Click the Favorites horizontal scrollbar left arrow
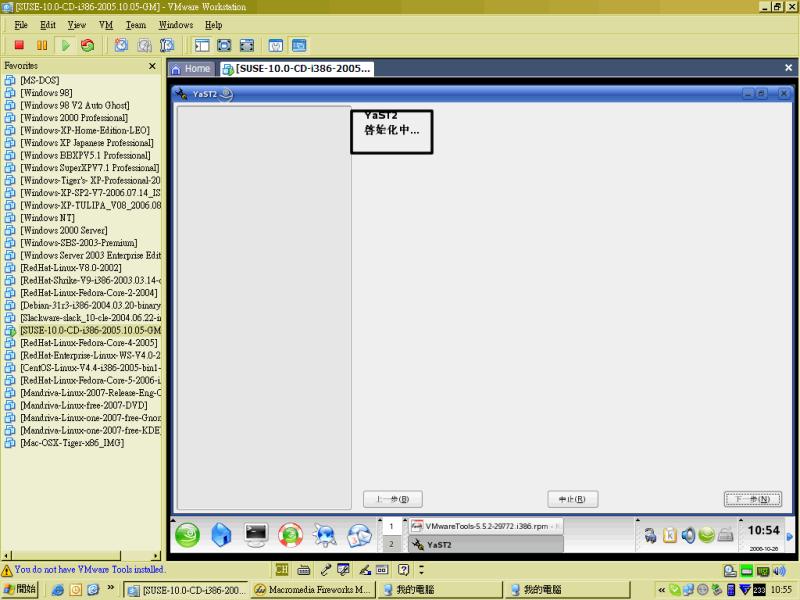This screenshot has height=600, width=800. (6, 556)
